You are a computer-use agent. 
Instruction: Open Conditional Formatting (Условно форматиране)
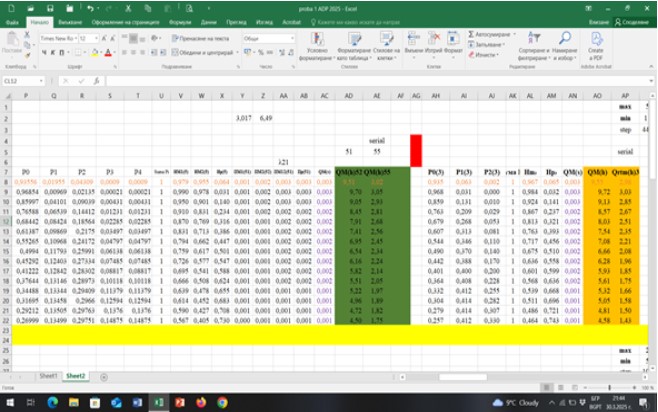pos(316,46)
